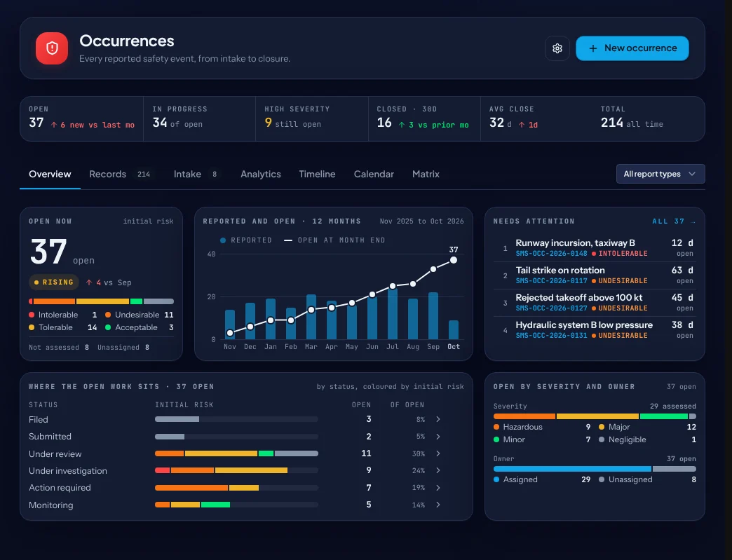Switch to the Overview tab
The image size is (732, 560).
coord(50,174)
